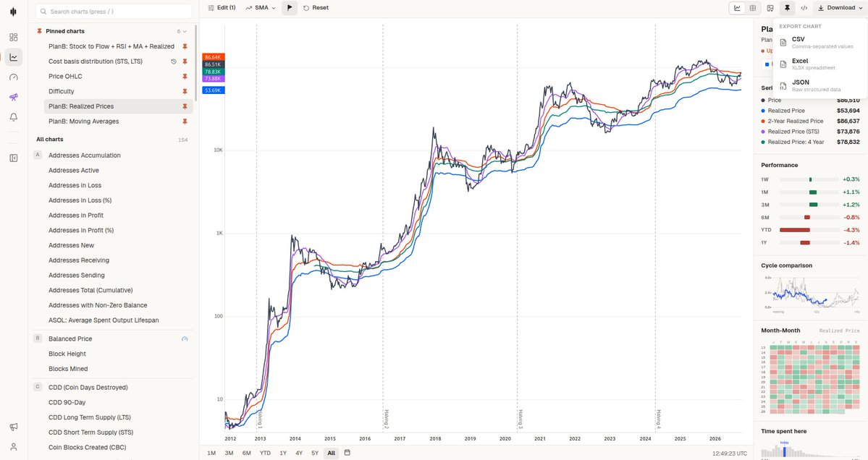This screenshot has width=868, height=460.
Task: Open Addresses with Non-Zero Balance chart
Action: [x=98, y=305]
